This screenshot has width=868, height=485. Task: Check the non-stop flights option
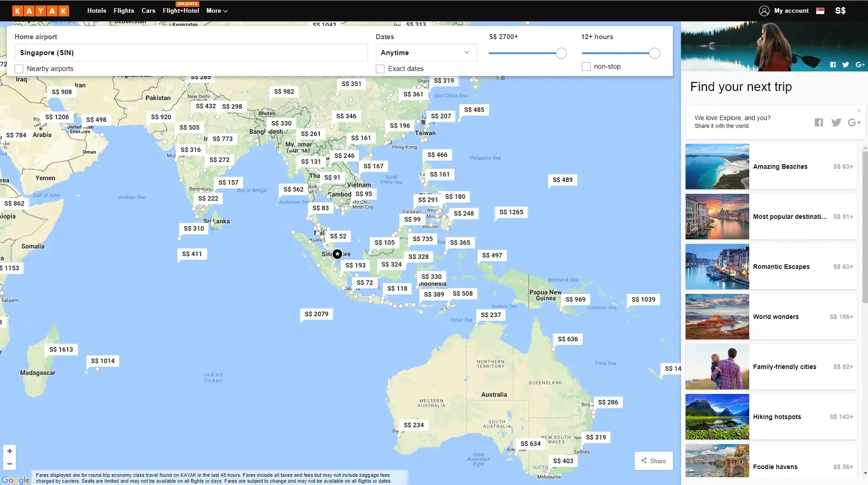pyautogui.click(x=586, y=66)
